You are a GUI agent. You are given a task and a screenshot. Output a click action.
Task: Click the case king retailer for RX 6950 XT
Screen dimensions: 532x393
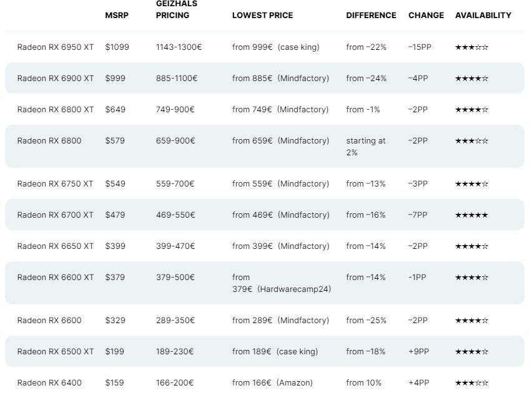298,47
